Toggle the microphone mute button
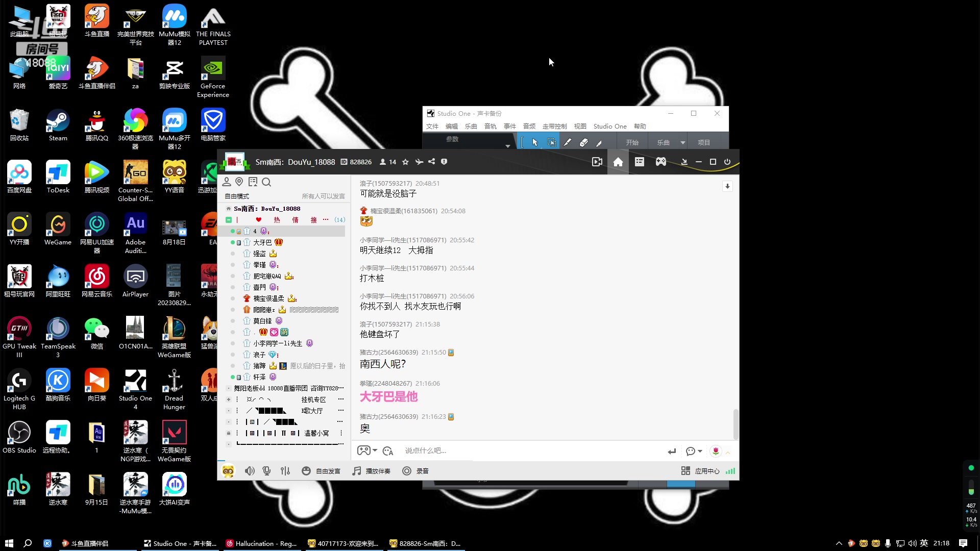980x551 pixels. pos(266,471)
